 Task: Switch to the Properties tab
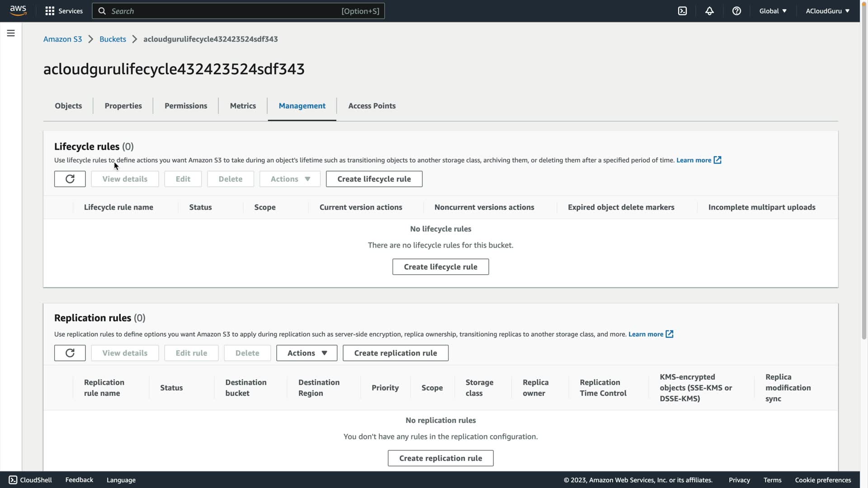click(x=123, y=106)
